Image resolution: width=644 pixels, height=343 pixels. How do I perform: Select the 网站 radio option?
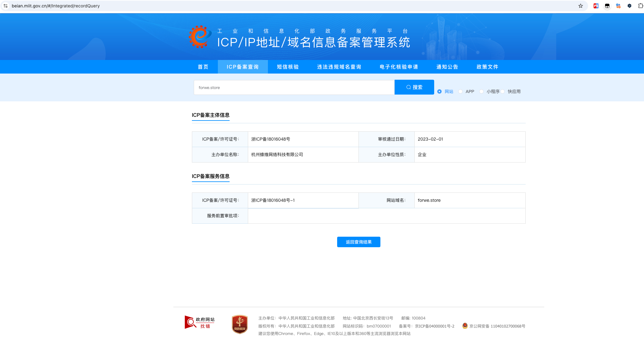pyautogui.click(x=439, y=91)
